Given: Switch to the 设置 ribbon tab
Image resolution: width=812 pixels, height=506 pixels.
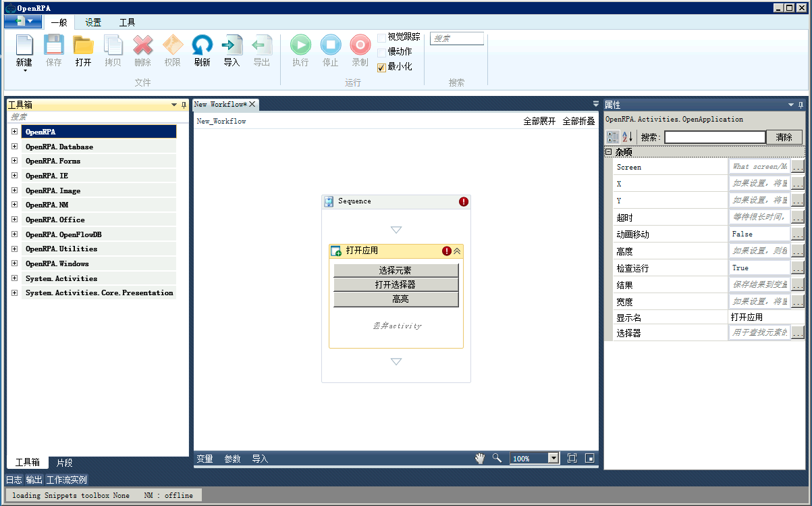Looking at the screenshot, I should (93, 22).
